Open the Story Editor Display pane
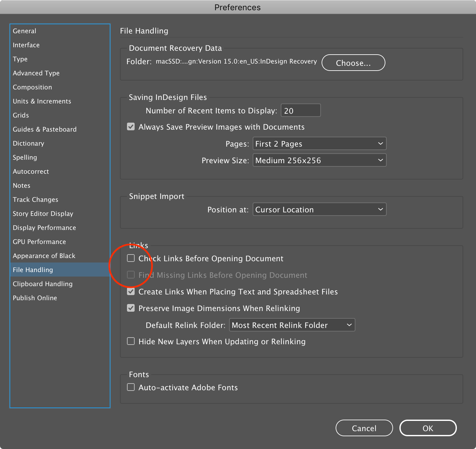 click(x=43, y=213)
